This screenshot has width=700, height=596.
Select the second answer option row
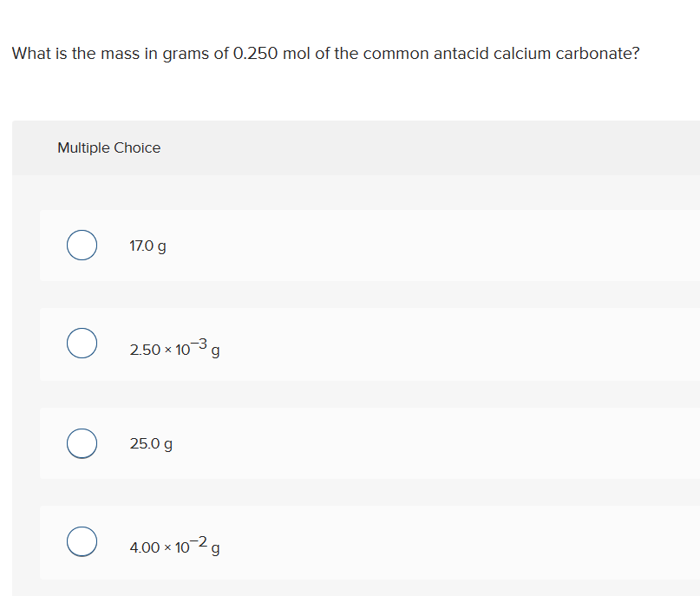coord(347,344)
